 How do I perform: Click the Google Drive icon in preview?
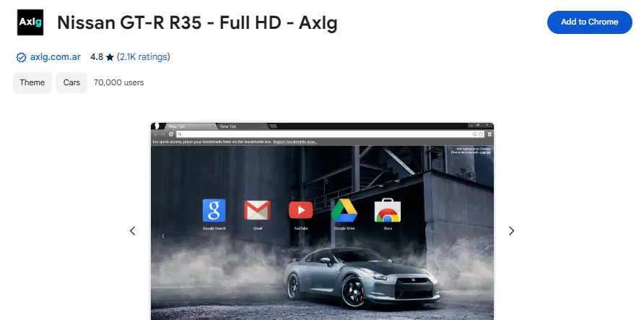point(344,210)
